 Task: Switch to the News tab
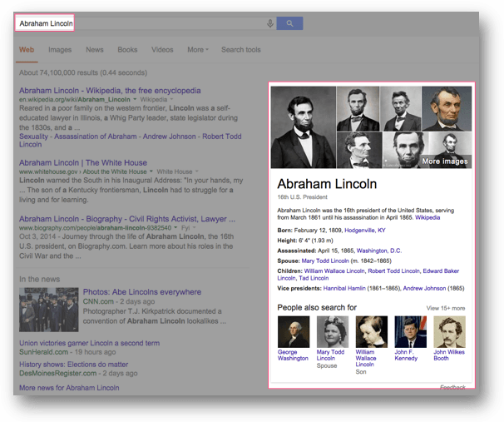click(x=95, y=50)
